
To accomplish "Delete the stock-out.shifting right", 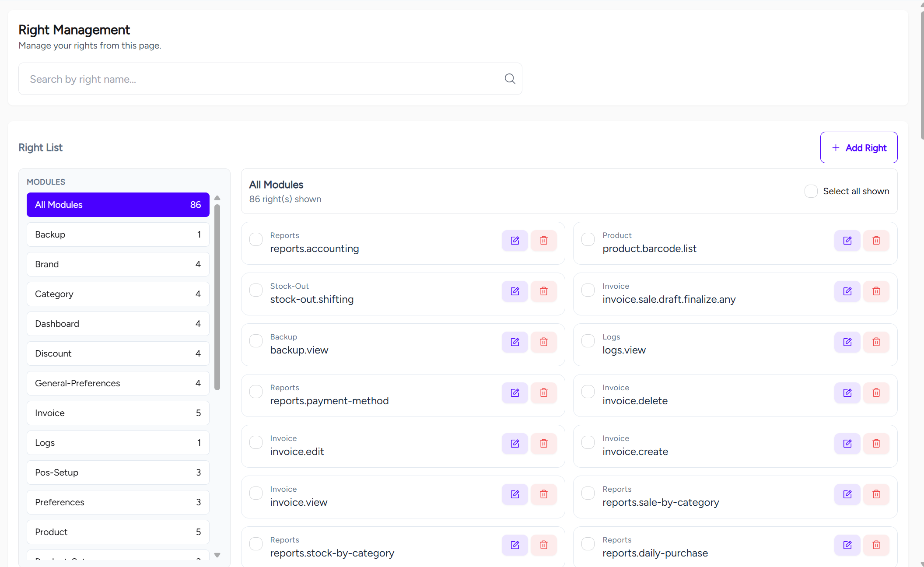I will tap(544, 291).
